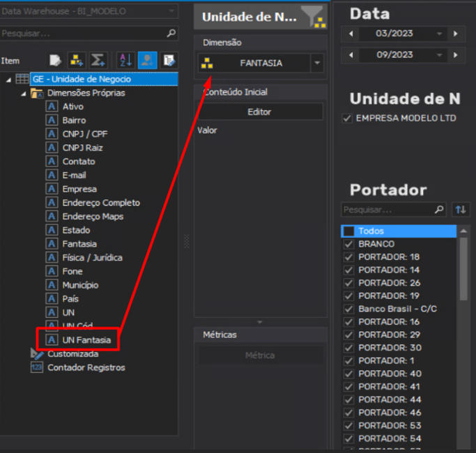Go to previous month for 03/2023

(x=351, y=33)
